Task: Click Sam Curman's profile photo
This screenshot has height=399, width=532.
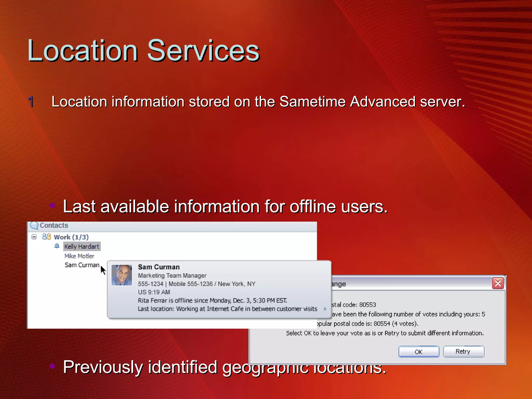Action: click(122, 275)
